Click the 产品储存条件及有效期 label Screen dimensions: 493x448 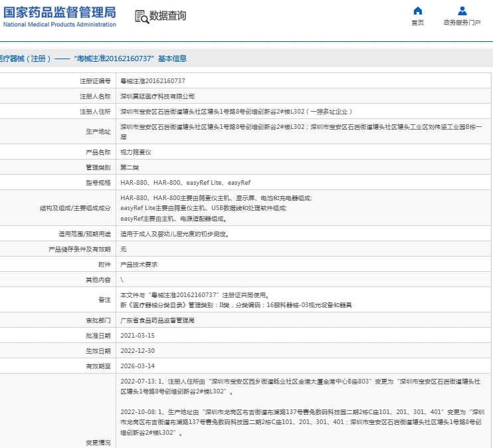click(x=80, y=249)
